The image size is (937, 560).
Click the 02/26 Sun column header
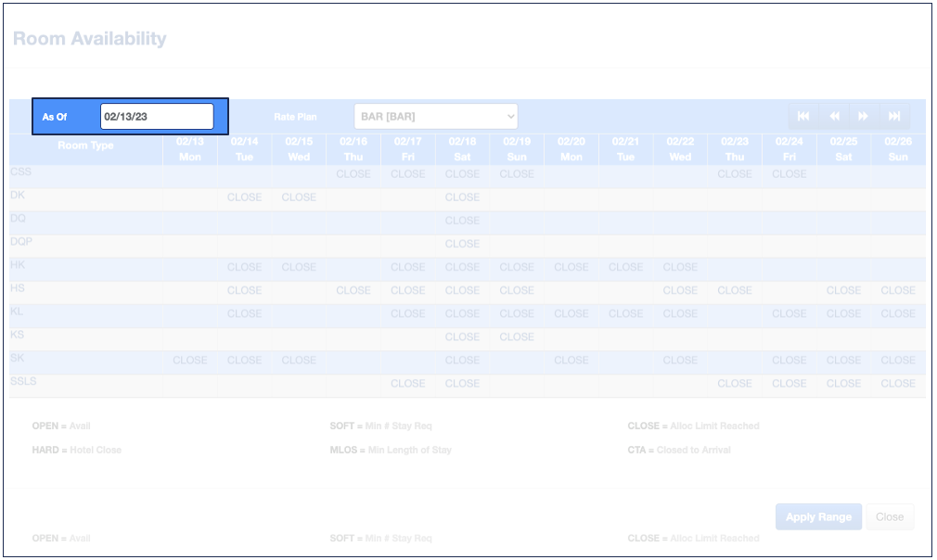(897, 149)
